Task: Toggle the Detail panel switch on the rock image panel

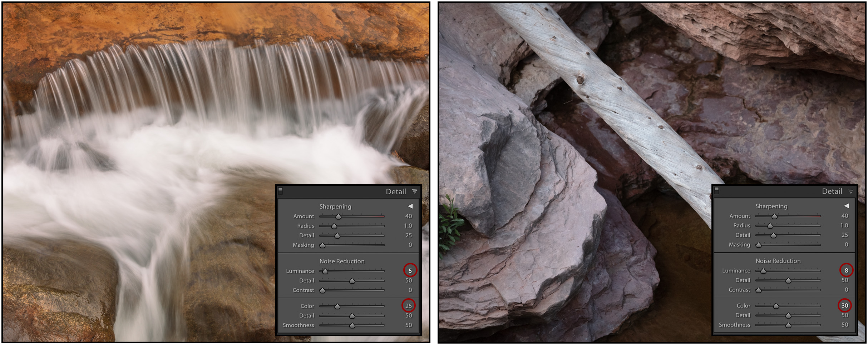Action: click(x=717, y=190)
